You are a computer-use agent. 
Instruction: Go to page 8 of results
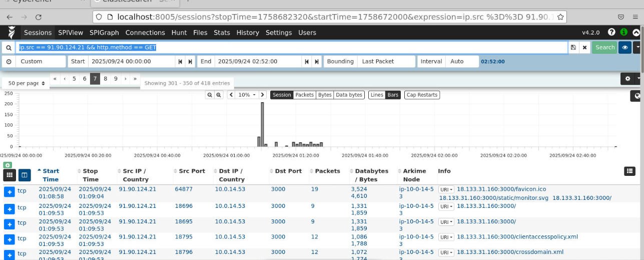105,79
